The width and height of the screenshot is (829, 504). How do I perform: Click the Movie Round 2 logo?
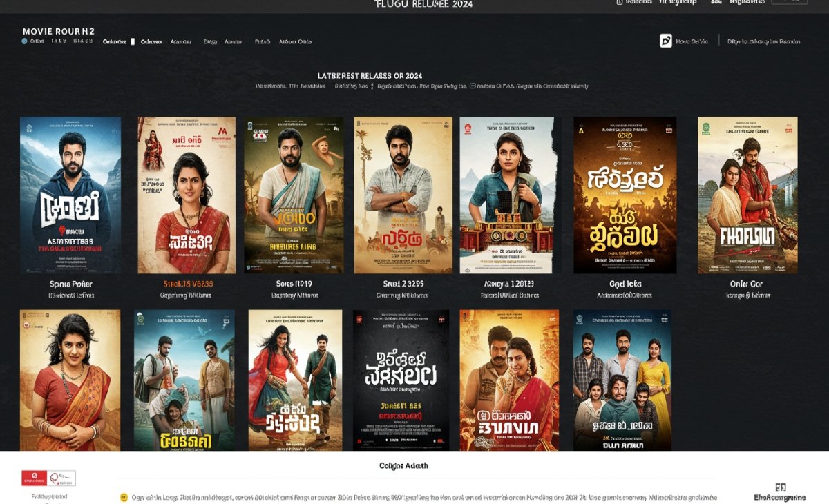57,31
